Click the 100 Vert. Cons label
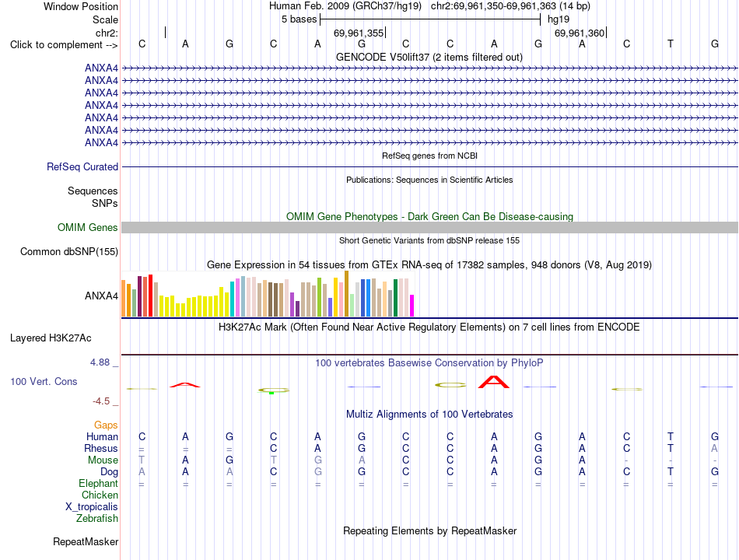 pos(44,381)
